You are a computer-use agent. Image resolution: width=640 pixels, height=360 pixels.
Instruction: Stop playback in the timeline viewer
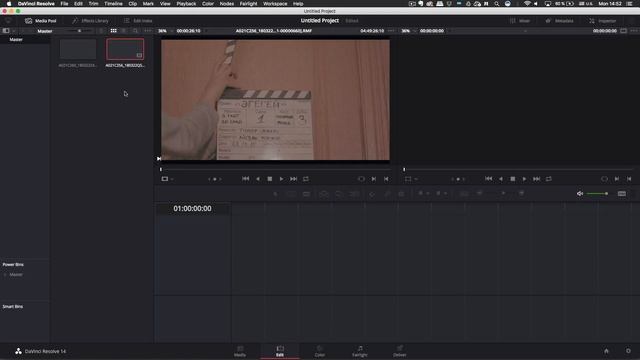click(x=513, y=179)
